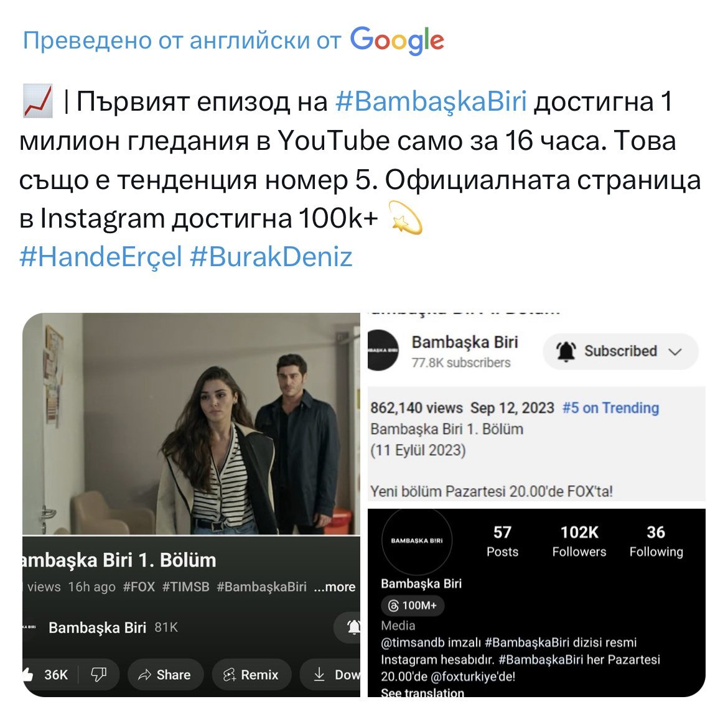Open the #BurakDeniz hashtag link
The width and height of the screenshot is (728, 722).
pos(271,257)
